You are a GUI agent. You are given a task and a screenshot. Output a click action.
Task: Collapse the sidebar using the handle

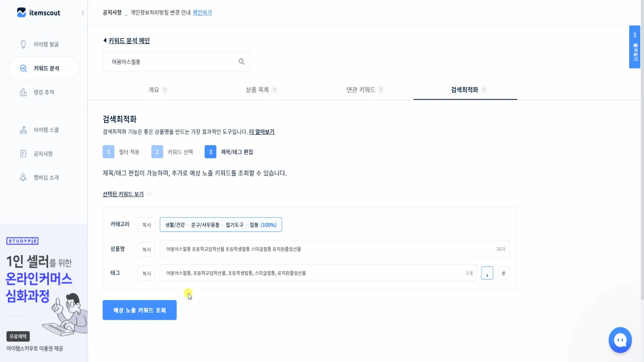[x=83, y=13]
